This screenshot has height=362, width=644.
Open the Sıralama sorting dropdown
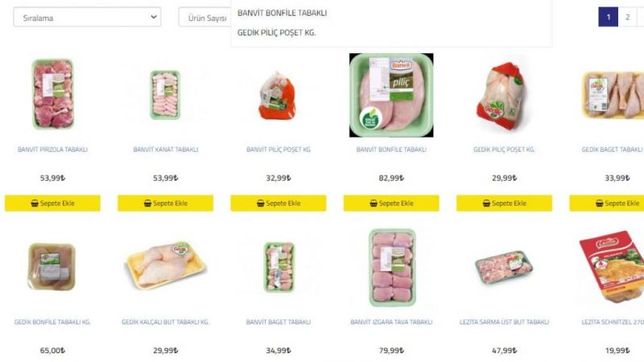click(87, 17)
